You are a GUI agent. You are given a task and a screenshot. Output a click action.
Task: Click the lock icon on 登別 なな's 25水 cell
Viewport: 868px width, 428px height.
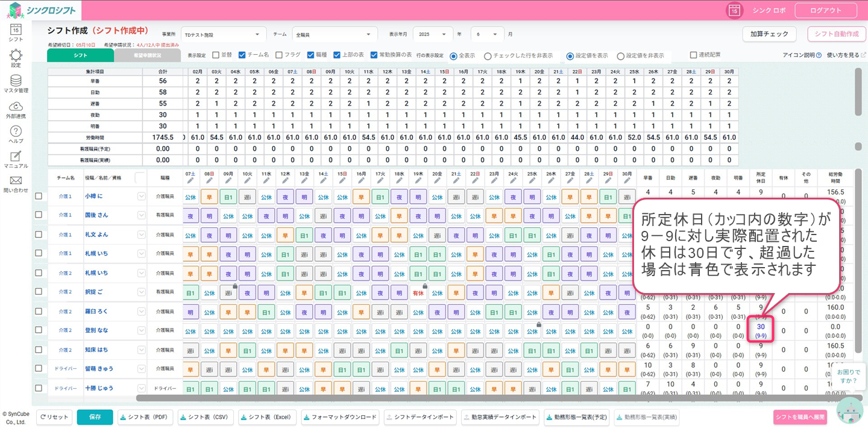[538, 324]
